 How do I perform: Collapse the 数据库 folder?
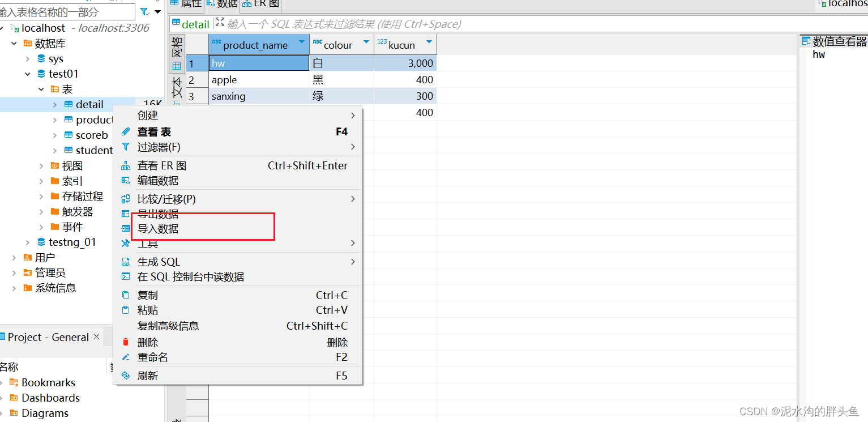tap(14, 44)
